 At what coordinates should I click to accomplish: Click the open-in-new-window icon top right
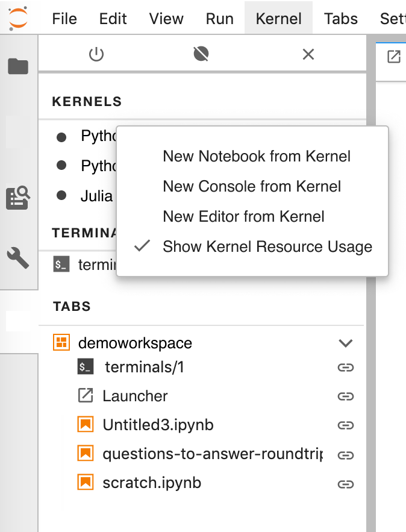(394, 56)
